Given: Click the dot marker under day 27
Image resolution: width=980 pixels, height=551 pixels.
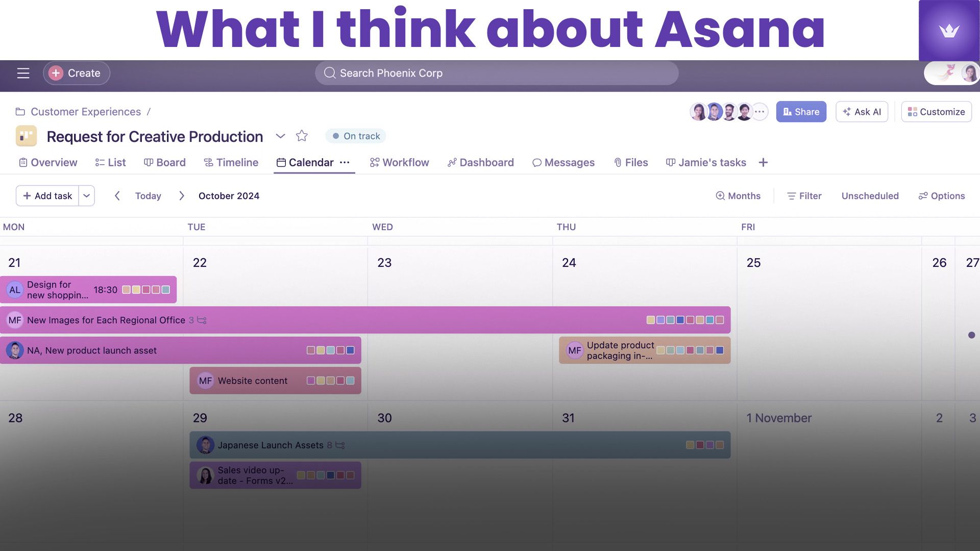Looking at the screenshot, I should pos(971,335).
